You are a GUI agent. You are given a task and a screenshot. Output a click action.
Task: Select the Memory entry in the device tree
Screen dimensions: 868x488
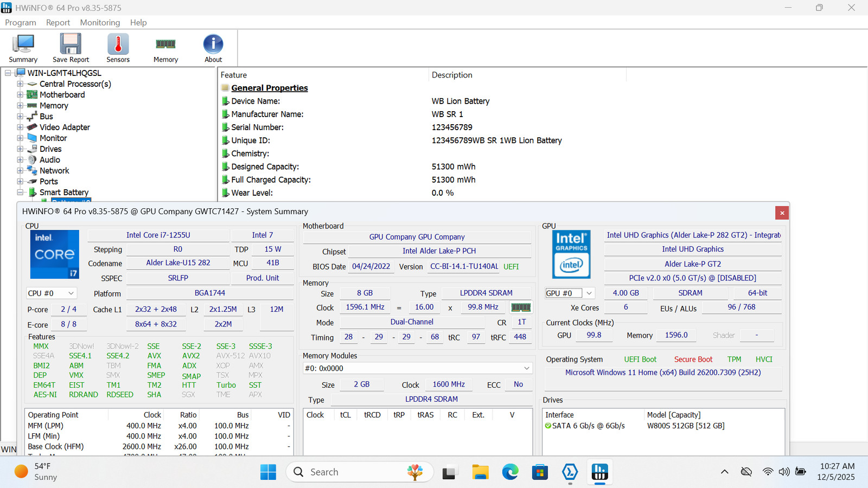pyautogui.click(x=54, y=106)
